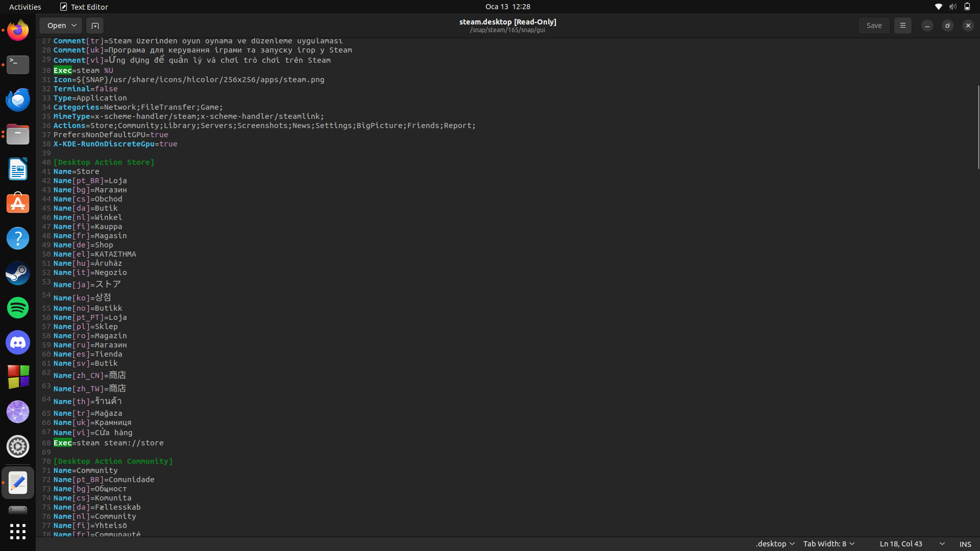Open Discord from the dock
This screenshot has height=551, width=980.
point(18,342)
